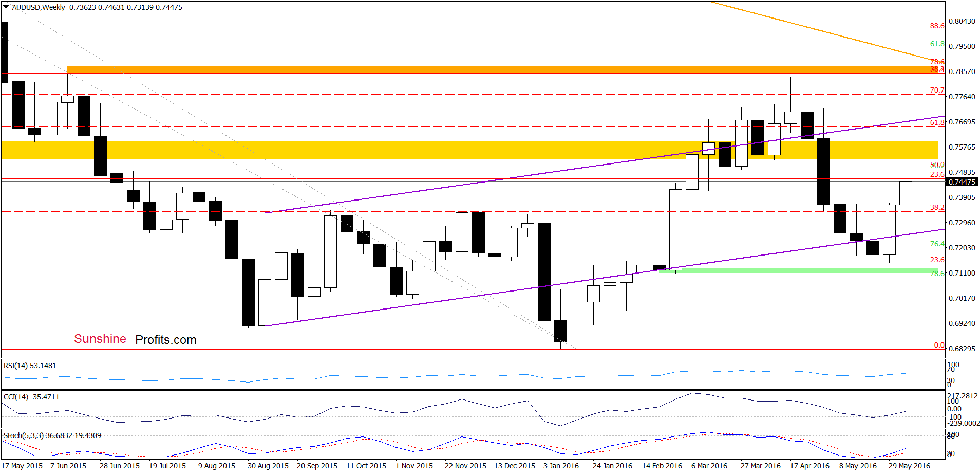The height and width of the screenshot is (473, 980).
Task: Click the 17 Apr 2016 date label
Action: pos(810,466)
